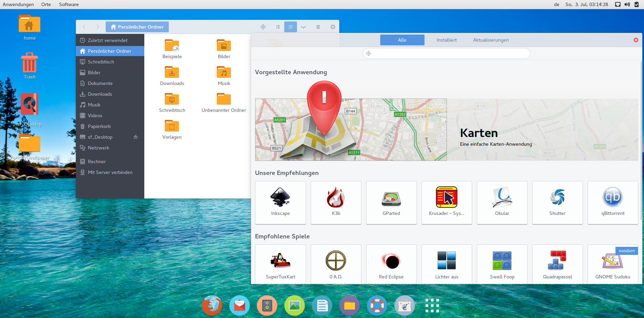Viewport: 644px width, 318px height.
Task: Select the Apricity-wallpaper desktop folder
Action: click(30, 147)
